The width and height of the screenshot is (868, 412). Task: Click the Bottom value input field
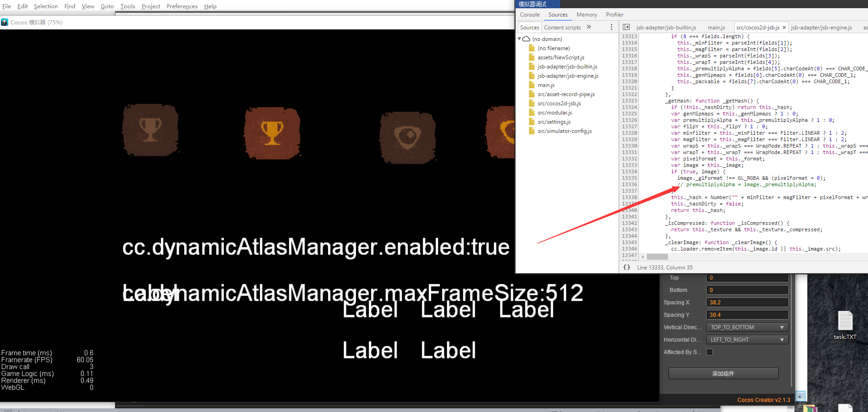click(x=747, y=290)
